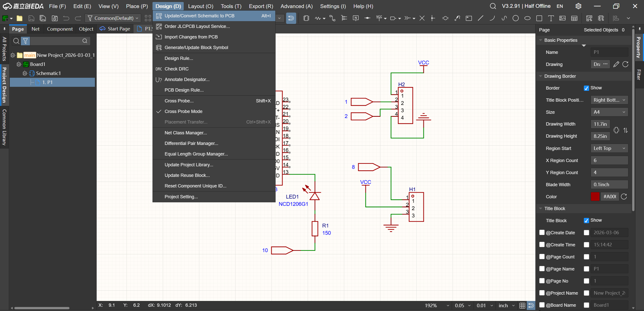The image size is (644, 311).
Task: Open the Size A4 dropdown
Action: tap(609, 112)
